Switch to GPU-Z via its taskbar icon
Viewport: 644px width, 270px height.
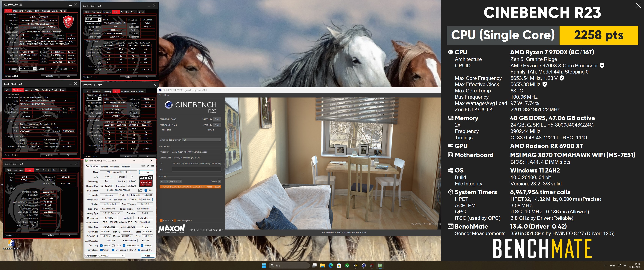coord(380,265)
